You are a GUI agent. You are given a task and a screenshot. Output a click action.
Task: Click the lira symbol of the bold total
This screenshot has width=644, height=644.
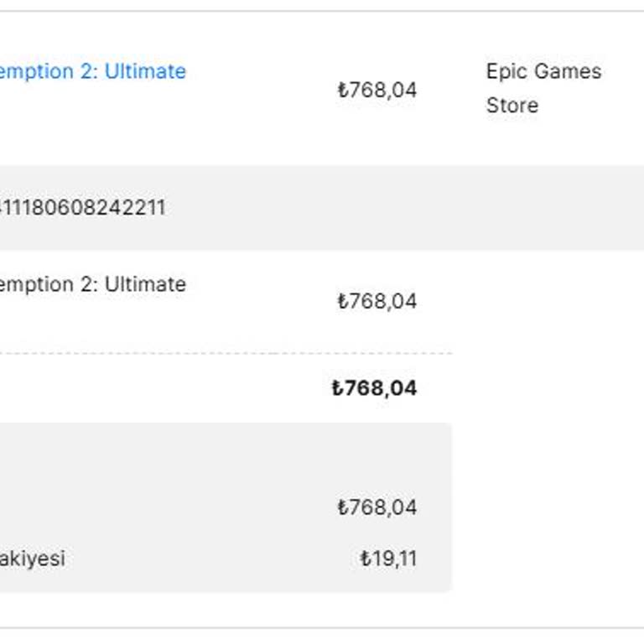pyautogui.click(x=337, y=388)
